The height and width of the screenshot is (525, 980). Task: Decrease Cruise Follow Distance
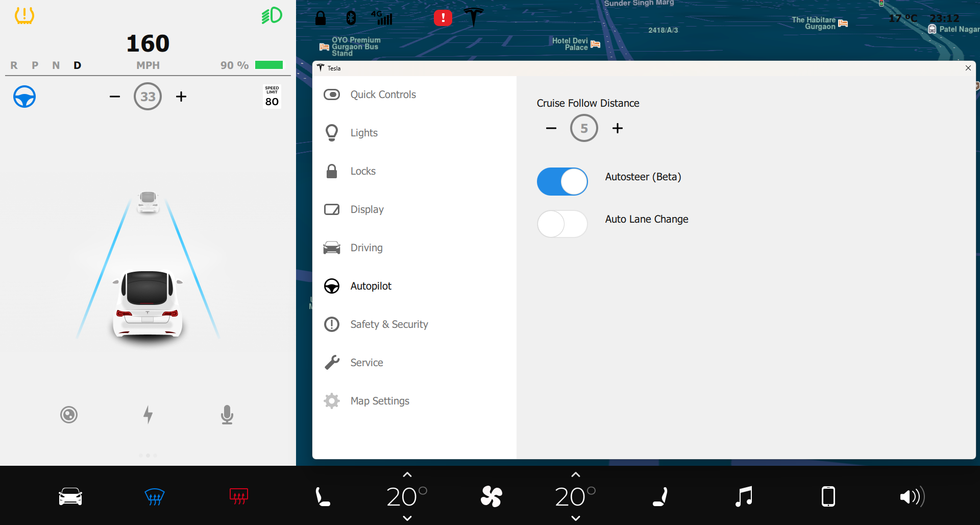point(551,128)
